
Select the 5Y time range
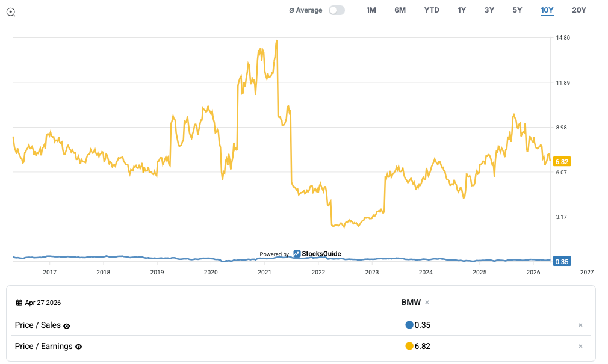coord(517,10)
